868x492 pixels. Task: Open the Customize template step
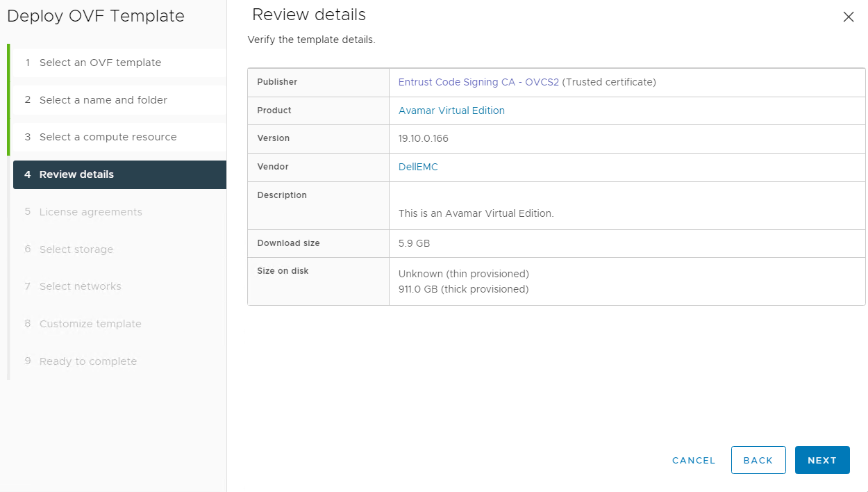pyautogui.click(x=90, y=324)
